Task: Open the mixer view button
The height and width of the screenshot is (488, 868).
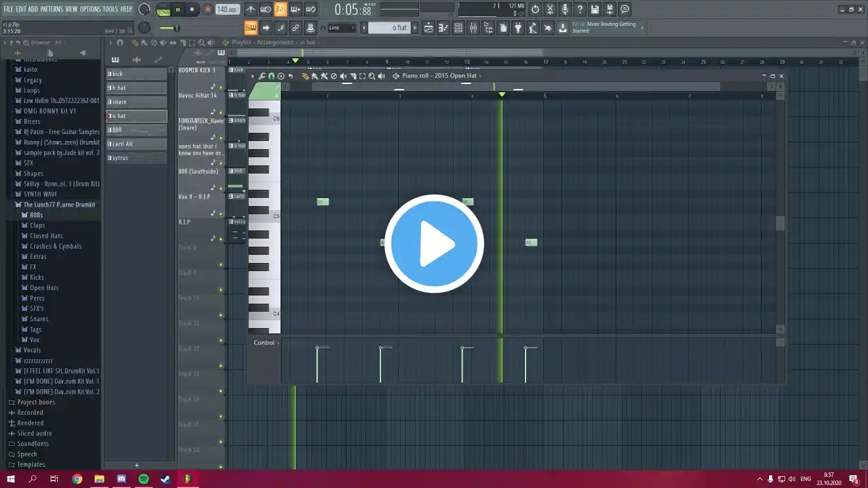Action: point(473,28)
